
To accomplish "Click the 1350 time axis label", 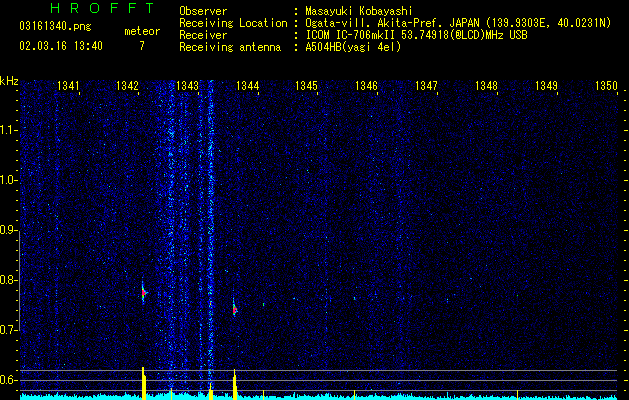I will point(606,86).
